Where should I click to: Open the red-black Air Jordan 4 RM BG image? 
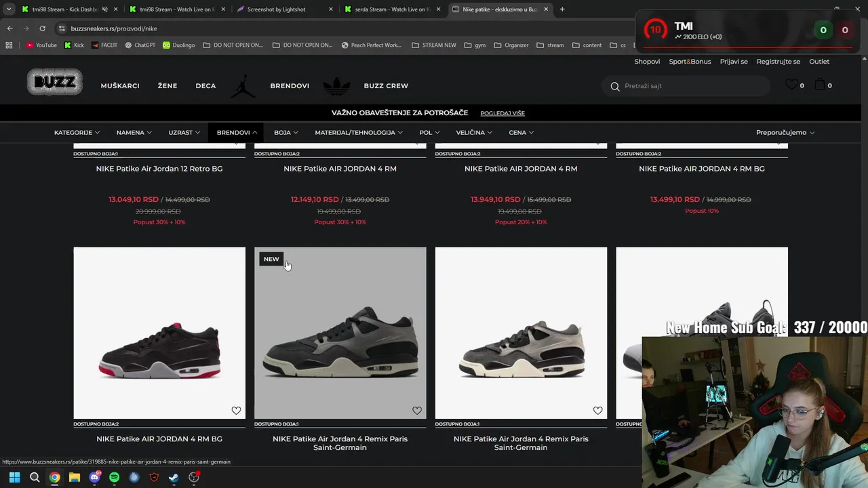159,333
